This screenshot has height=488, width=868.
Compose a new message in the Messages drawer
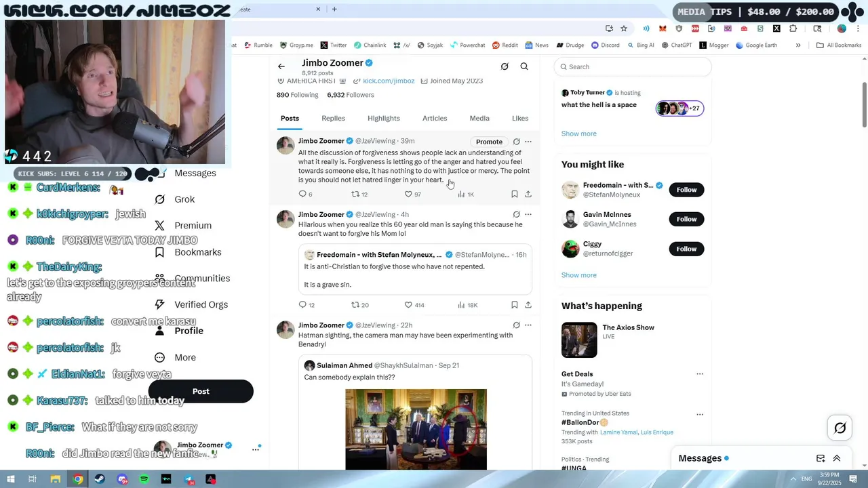[821, 458]
